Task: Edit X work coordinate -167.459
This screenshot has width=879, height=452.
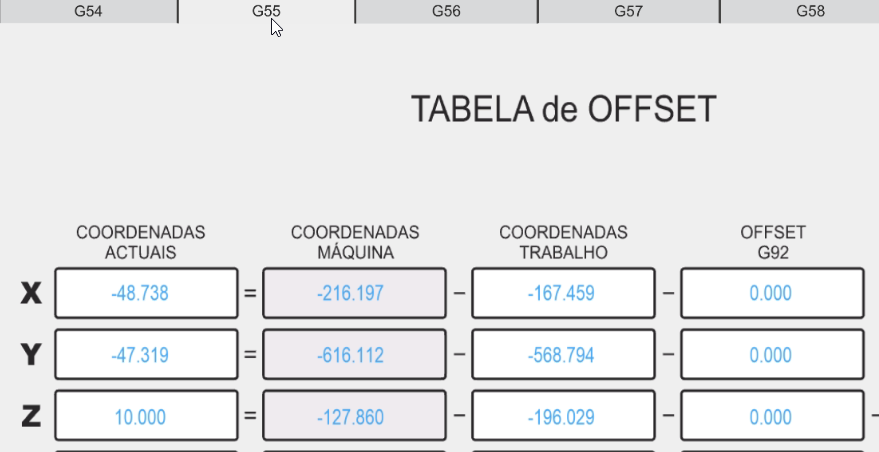Action: 563,293
